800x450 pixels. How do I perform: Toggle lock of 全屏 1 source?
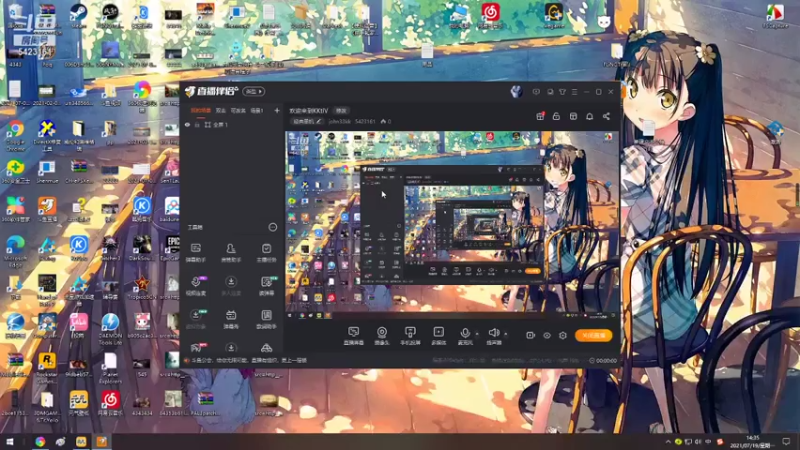click(197, 124)
